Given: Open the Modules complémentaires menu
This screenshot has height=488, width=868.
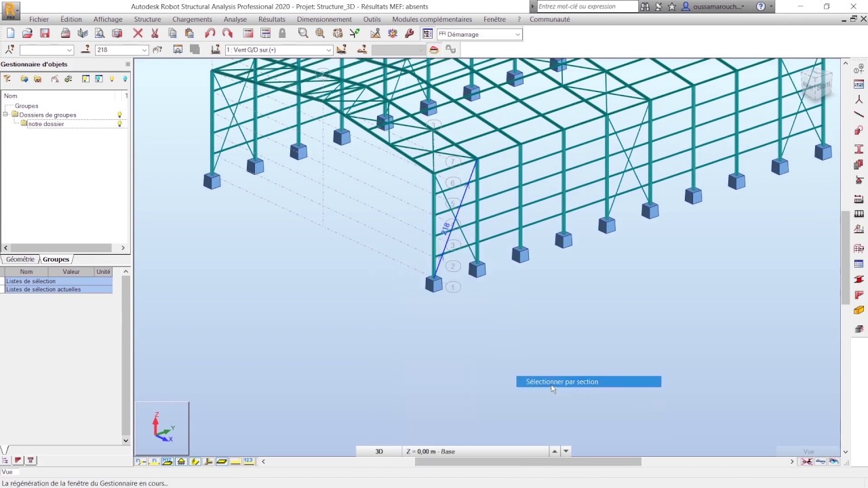Looking at the screenshot, I should pyautogui.click(x=432, y=20).
